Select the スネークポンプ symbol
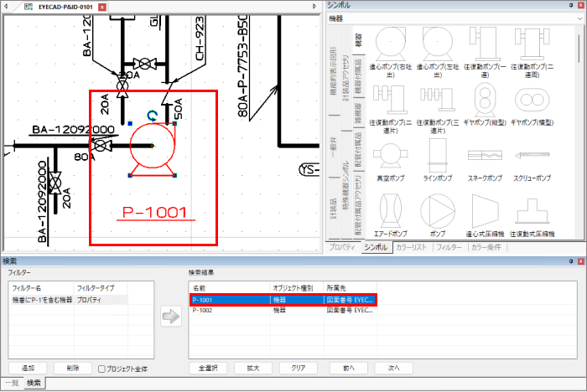This screenshot has width=587, height=392. (486, 159)
